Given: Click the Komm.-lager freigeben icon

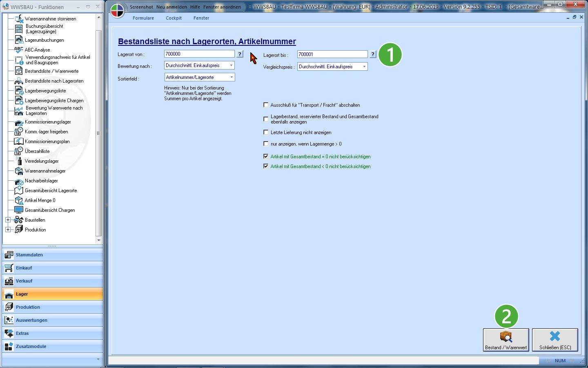Looking at the screenshot, I should tap(19, 132).
